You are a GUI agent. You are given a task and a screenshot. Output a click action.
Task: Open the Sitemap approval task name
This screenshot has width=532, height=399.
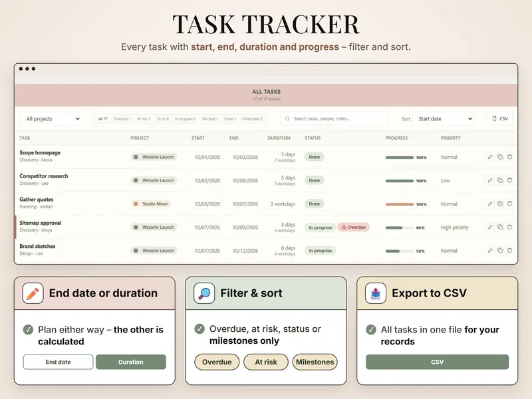pyautogui.click(x=41, y=223)
